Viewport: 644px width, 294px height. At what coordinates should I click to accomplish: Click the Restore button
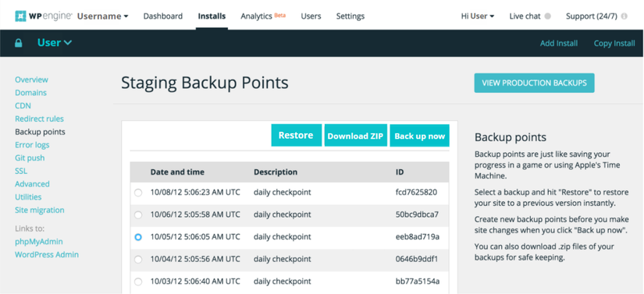click(296, 136)
